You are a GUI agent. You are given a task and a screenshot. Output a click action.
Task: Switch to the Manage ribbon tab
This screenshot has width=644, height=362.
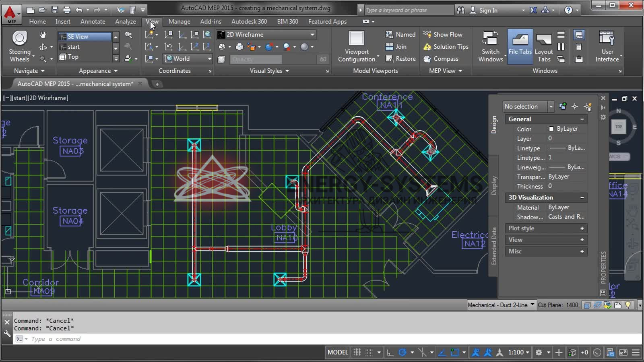coord(179,22)
